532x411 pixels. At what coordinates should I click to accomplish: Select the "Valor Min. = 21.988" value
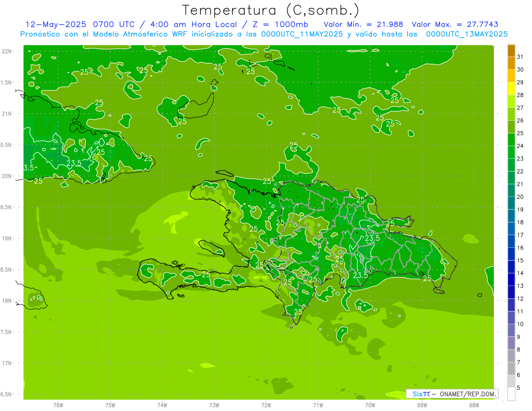[364, 24]
